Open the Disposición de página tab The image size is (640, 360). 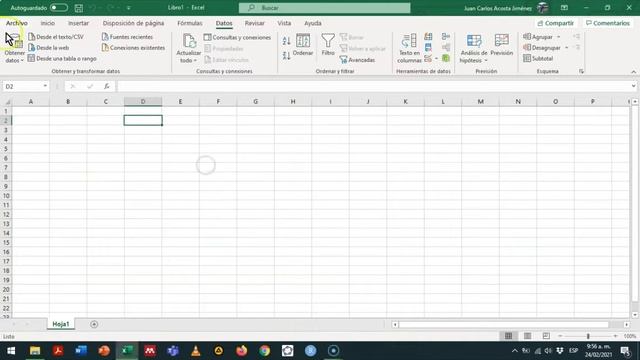tap(133, 23)
